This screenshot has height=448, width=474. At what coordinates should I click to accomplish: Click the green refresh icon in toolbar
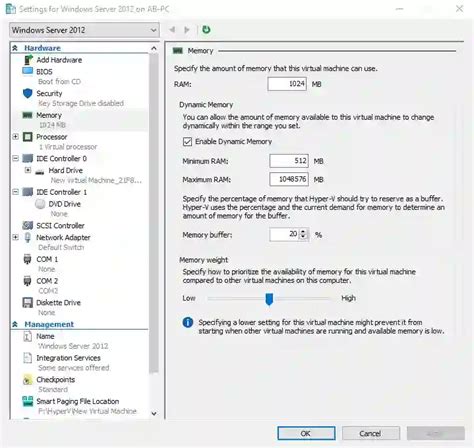[206, 30]
